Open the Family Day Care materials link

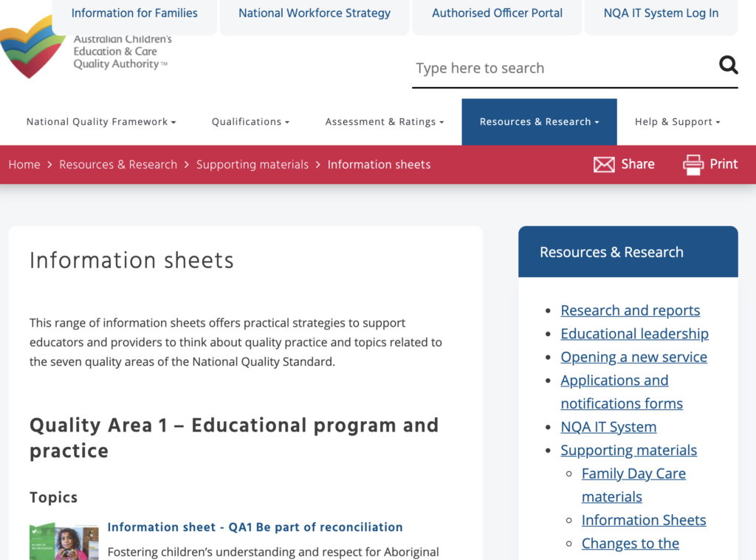point(633,473)
